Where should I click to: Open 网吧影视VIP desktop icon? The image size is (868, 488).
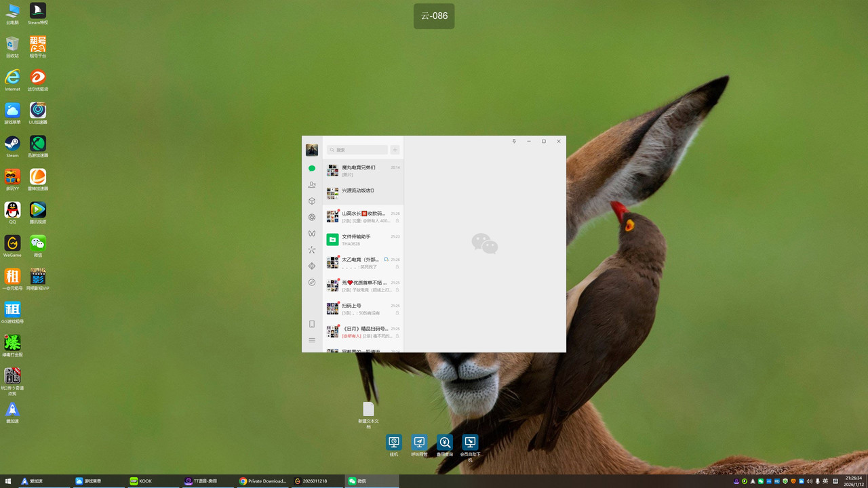38,279
